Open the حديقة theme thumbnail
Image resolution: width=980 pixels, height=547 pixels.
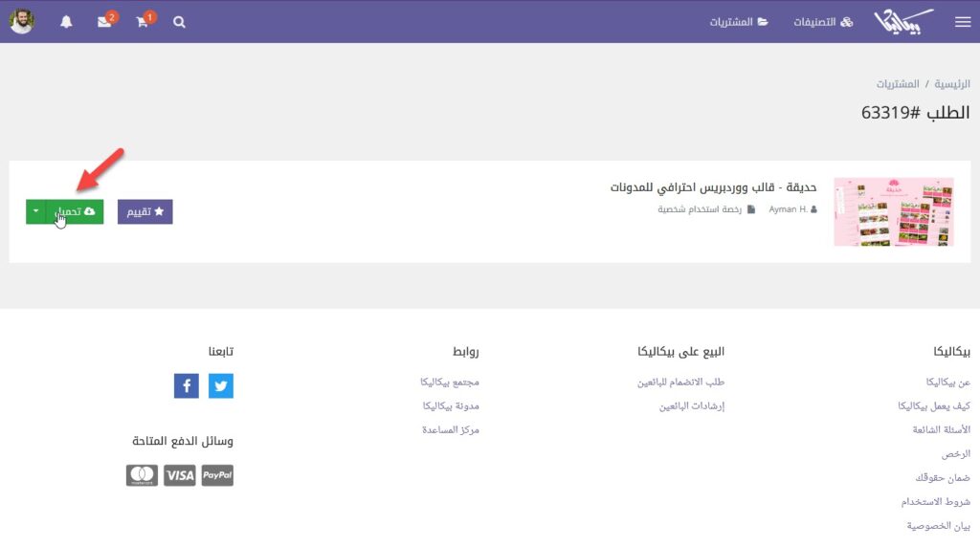tap(894, 211)
